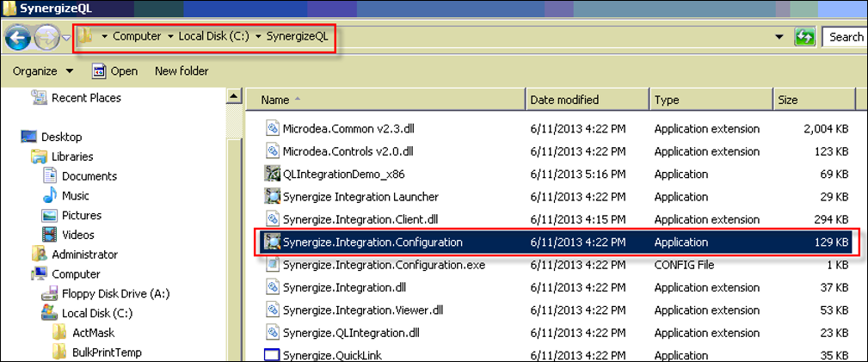Click the 294 KB size cell
The width and height of the screenshot is (868, 362).
pos(834,219)
